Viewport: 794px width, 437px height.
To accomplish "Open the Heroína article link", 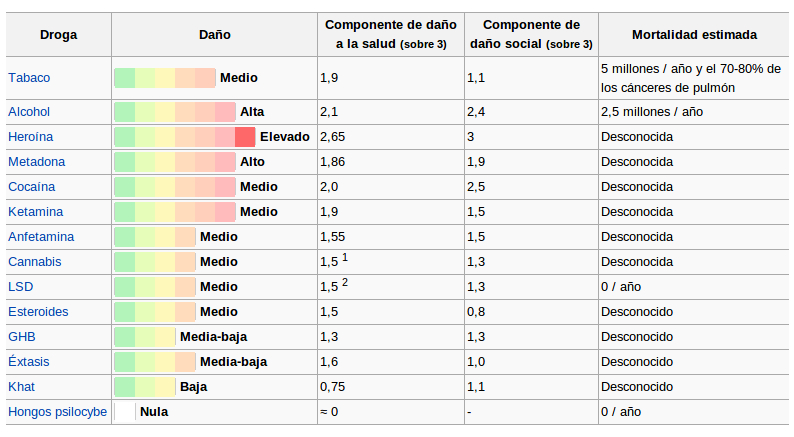I will [31, 137].
